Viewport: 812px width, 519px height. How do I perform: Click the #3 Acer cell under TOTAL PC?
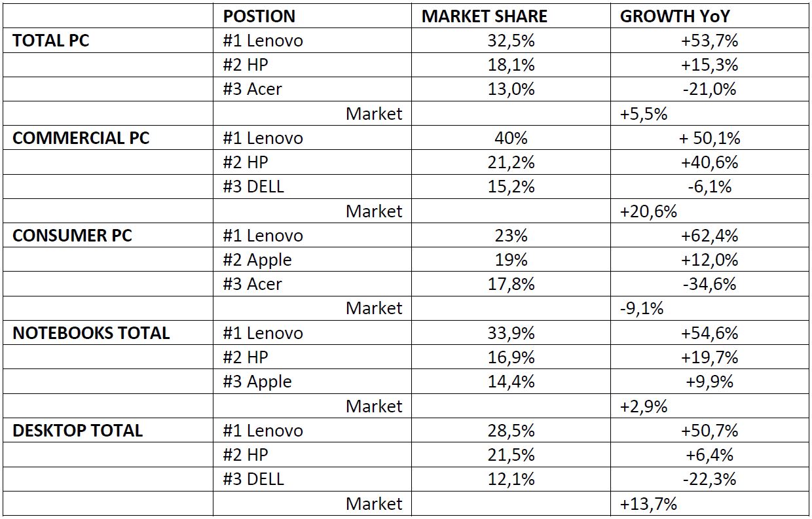[252, 89]
